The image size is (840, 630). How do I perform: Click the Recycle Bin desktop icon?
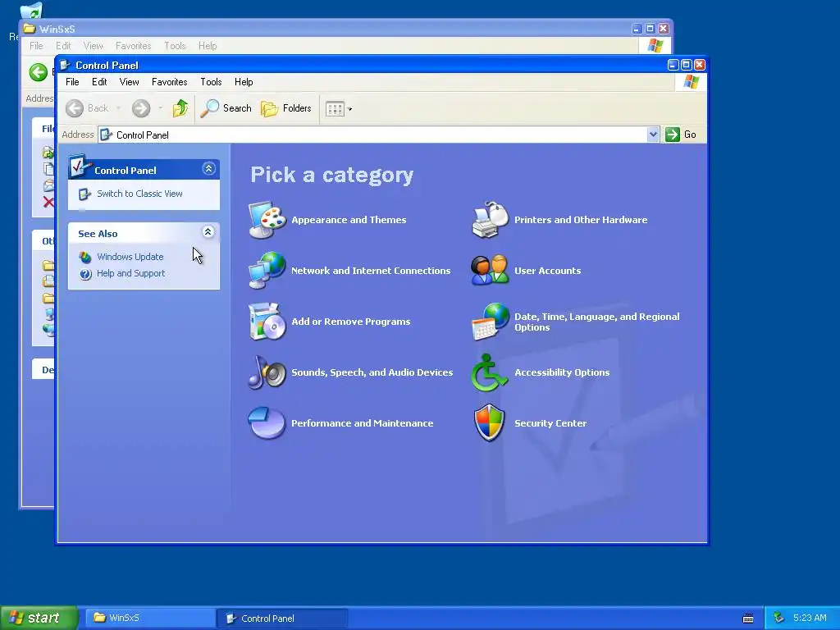pos(30,11)
